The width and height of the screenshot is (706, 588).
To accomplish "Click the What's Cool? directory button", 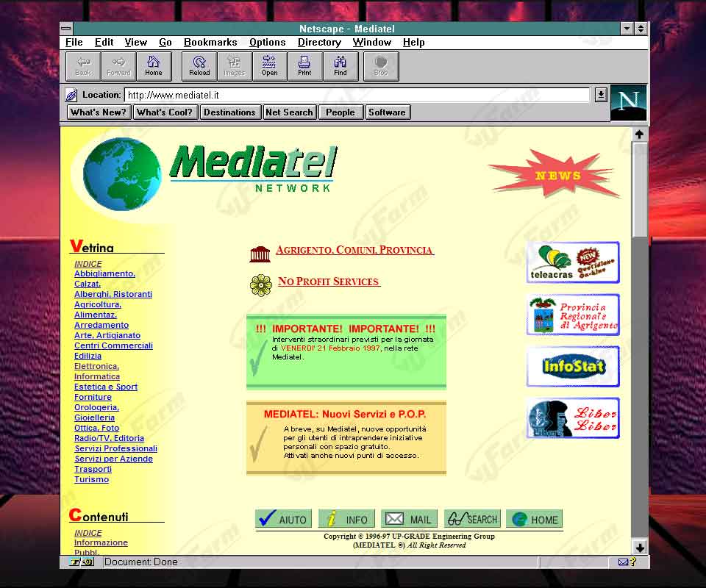I will click(165, 112).
